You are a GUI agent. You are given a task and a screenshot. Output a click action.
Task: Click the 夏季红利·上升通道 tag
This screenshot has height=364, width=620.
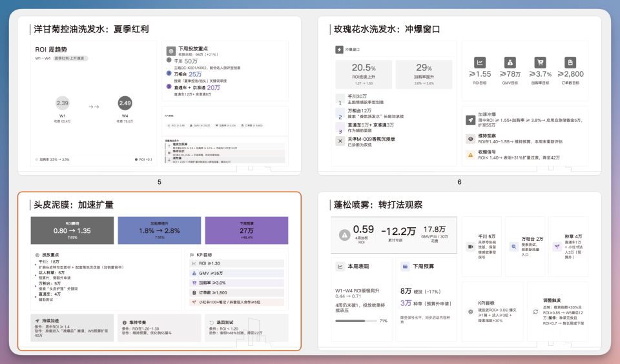[71, 58]
